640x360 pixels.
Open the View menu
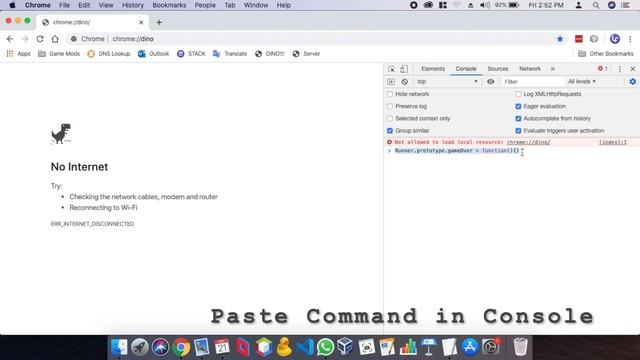[x=106, y=5]
